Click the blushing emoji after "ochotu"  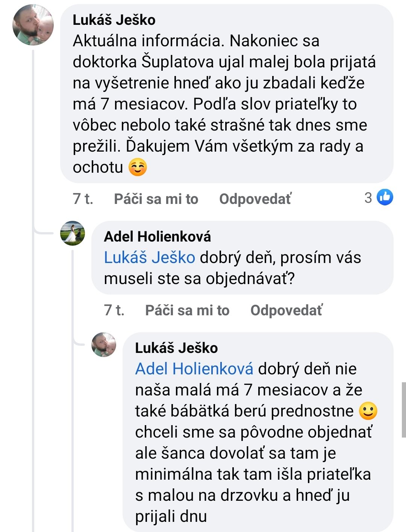pyautogui.click(x=138, y=167)
